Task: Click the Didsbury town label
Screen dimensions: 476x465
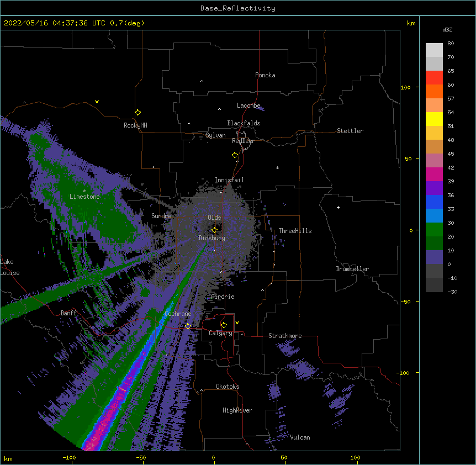Action: (x=211, y=238)
